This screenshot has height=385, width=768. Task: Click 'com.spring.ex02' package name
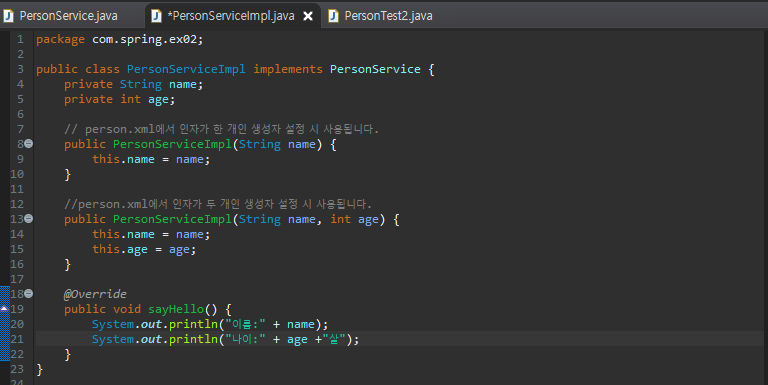(144, 39)
